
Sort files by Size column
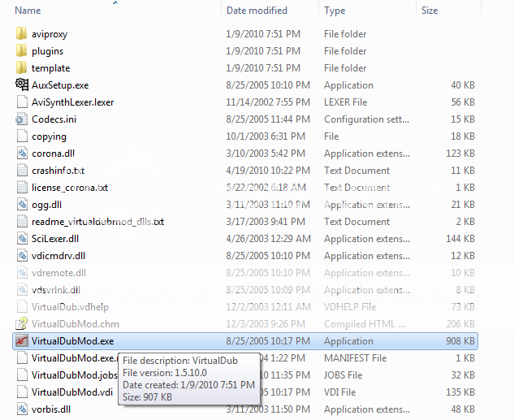[430, 11]
